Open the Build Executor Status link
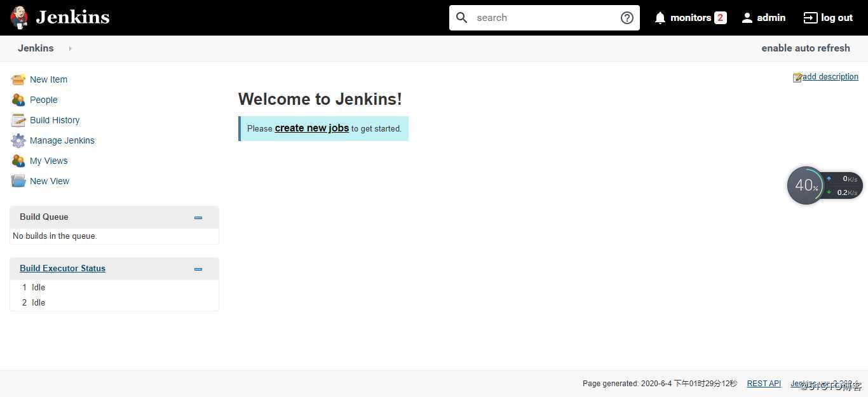Viewport: 868px width, 397px height. [62, 268]
